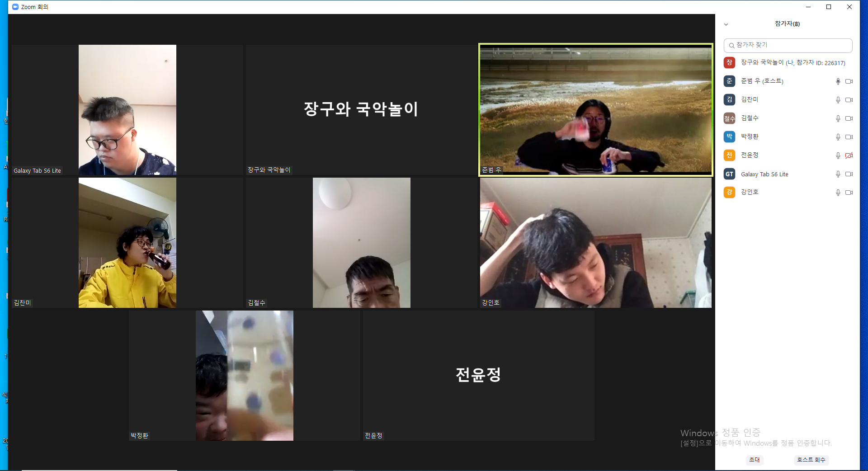Select the 김찬미 video tile
The image size is (868, 471).
(x=127, y=243)
